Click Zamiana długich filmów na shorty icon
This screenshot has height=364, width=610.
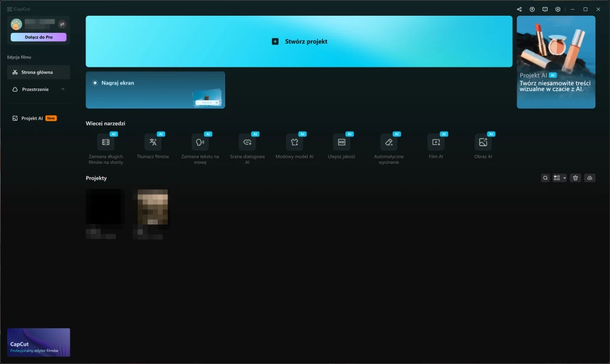pos(106,143)
